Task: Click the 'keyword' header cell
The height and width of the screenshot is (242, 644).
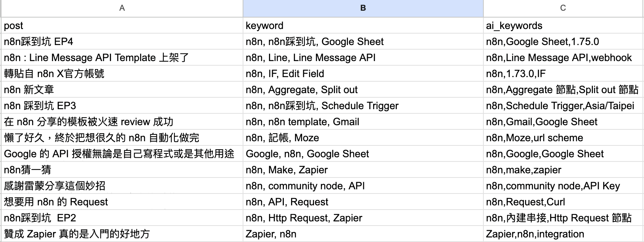Action: point(363,26)
